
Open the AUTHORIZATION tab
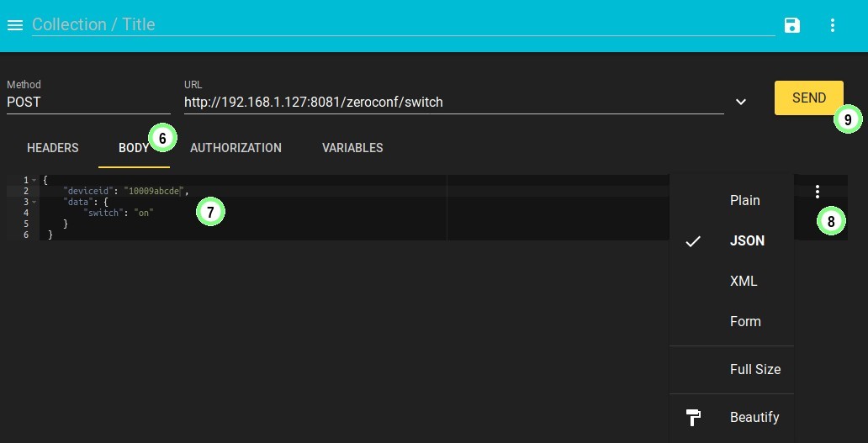236,148
